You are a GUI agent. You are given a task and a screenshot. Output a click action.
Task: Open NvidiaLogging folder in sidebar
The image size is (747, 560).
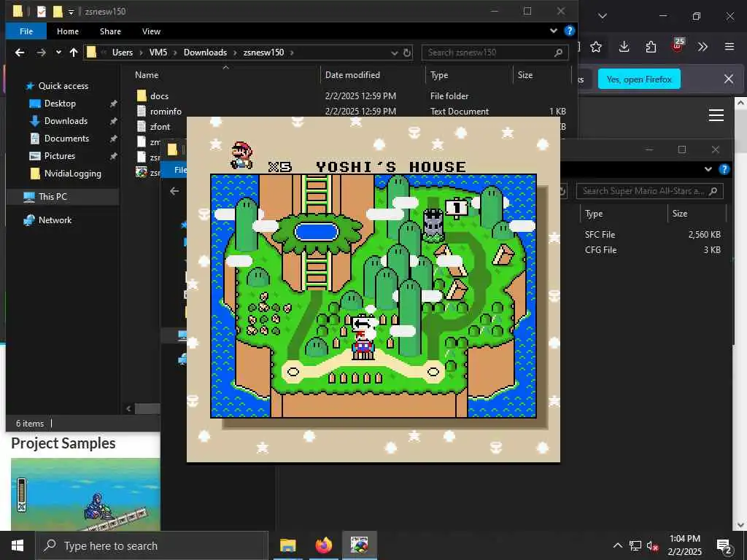coord(72,174)
